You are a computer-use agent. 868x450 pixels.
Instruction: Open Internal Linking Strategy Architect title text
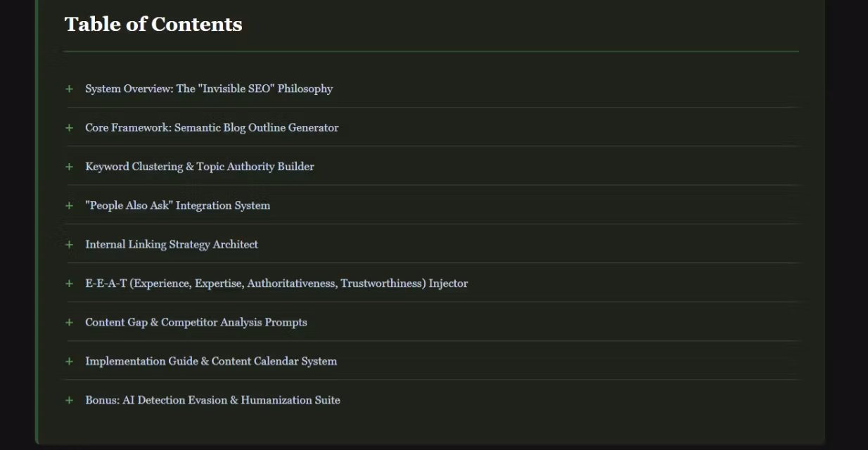172,245
